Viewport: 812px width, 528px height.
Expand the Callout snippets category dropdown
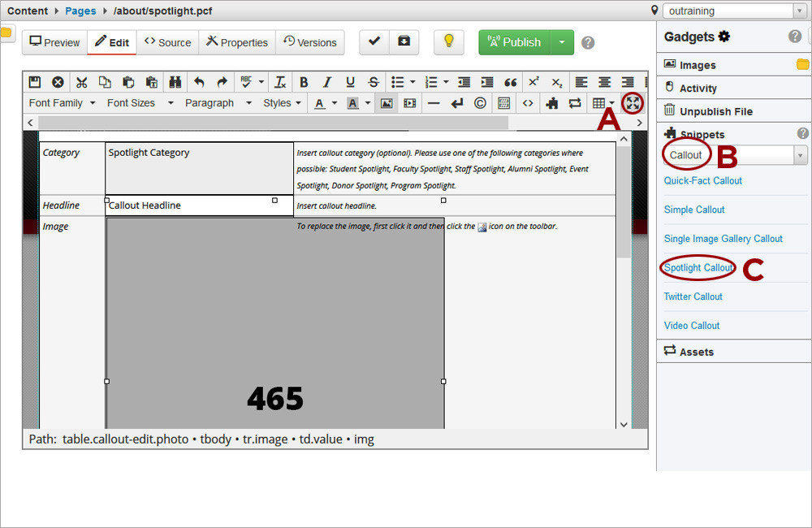(801, 155)
